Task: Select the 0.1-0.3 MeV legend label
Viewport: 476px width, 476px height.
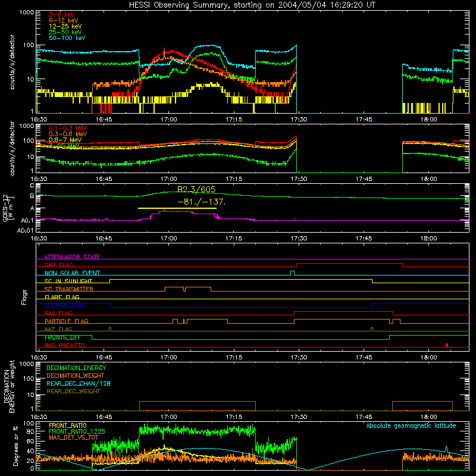Action: coord(68,128)
